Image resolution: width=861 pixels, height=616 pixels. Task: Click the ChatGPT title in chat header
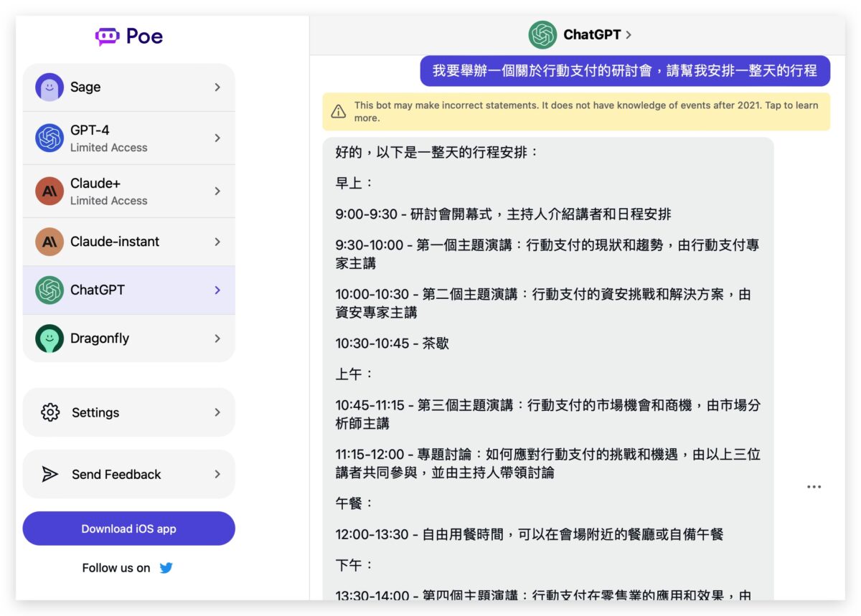coord(592,34)
